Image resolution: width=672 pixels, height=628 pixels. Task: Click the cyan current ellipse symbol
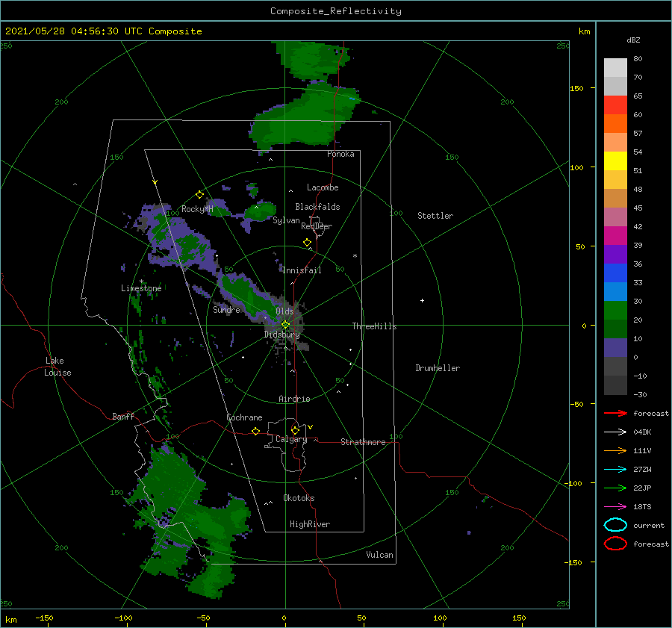(615, 525)
